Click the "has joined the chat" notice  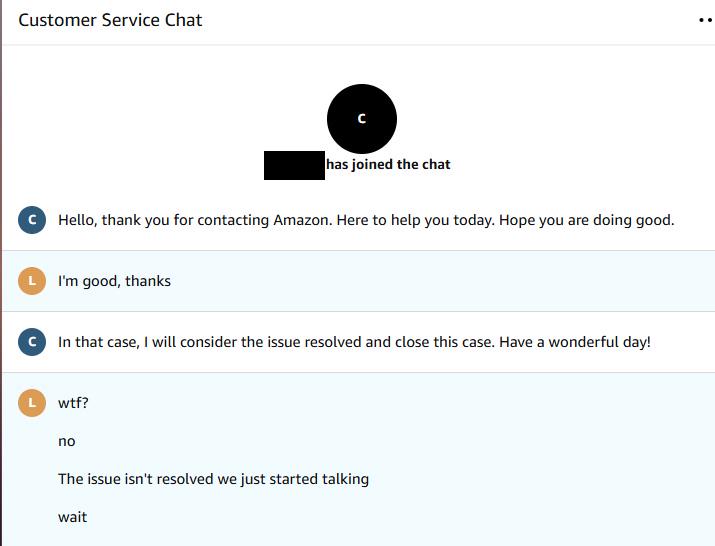389,165
